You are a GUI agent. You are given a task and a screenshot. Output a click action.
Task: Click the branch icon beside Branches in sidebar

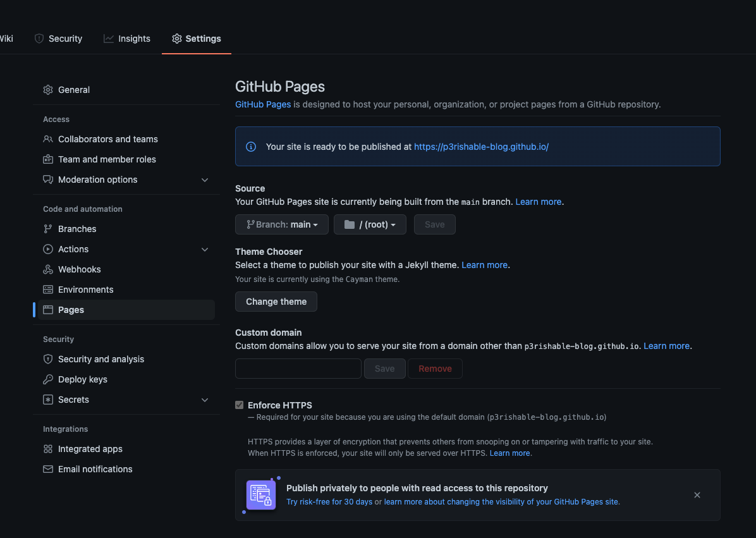pos(48,228)
